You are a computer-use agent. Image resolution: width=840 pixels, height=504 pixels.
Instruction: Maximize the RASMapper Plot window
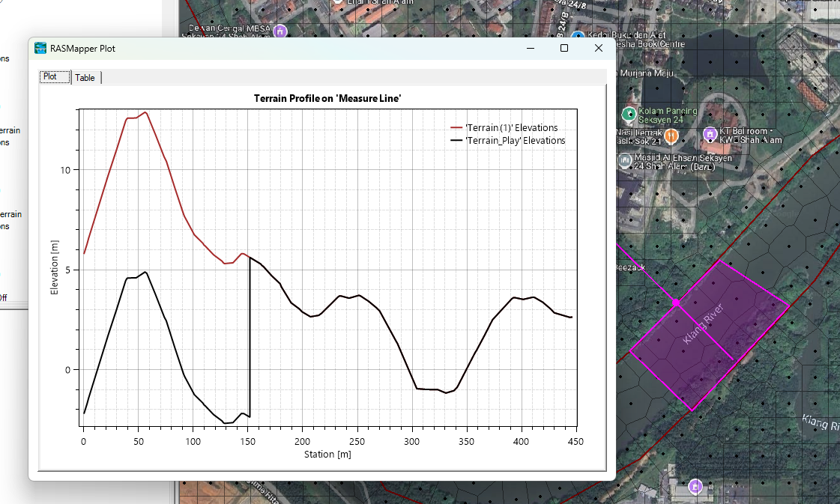pyautogui.click(x=564, y=48)
